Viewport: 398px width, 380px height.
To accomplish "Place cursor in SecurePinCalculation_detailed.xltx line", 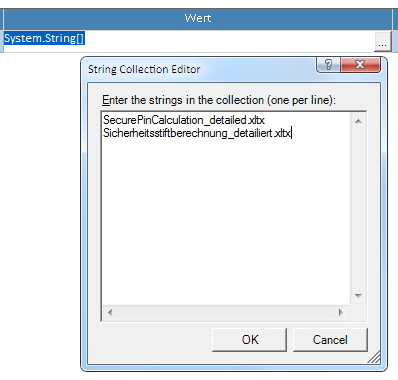I will [184, 120].
